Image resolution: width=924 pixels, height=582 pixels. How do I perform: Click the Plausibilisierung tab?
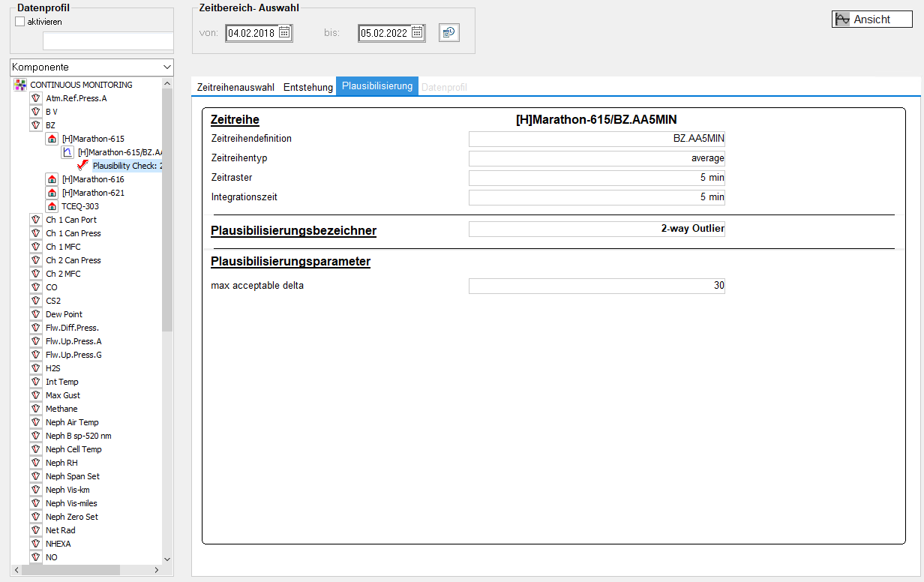pyautogui.click(x=377, y=86)
